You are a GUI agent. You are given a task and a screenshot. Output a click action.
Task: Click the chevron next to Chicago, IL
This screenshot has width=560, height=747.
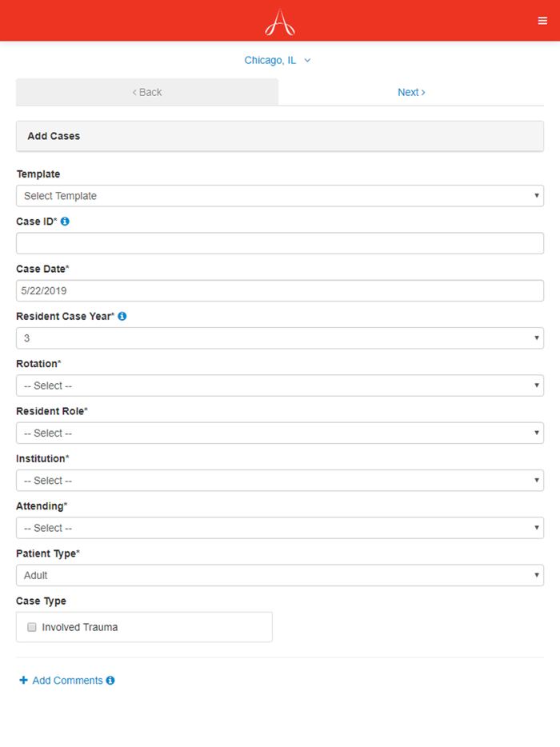[307, 60]
